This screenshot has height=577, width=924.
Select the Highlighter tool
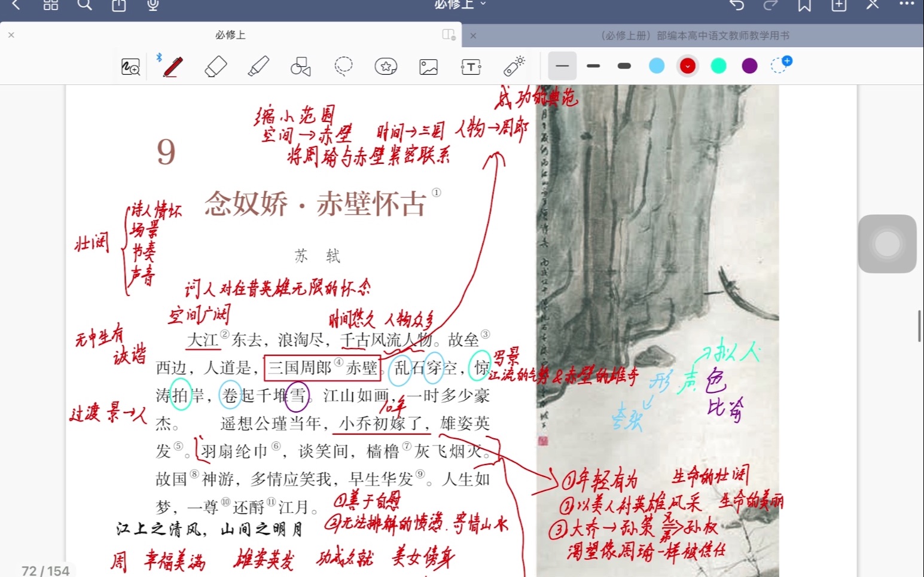(x=258, y=66)
